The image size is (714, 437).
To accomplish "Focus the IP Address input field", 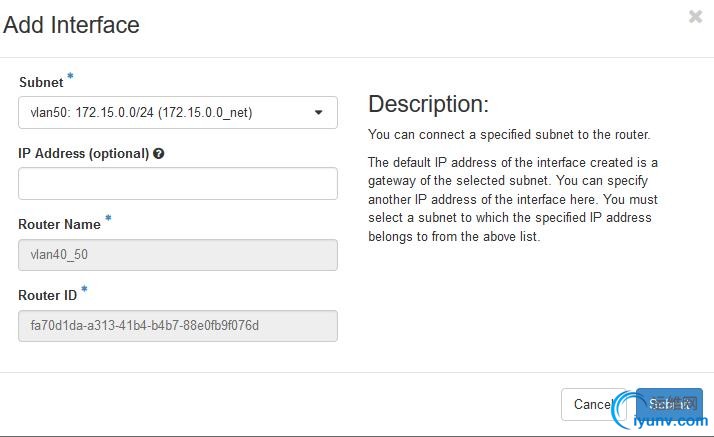I will pyautogui.click(x=177, y=184).
